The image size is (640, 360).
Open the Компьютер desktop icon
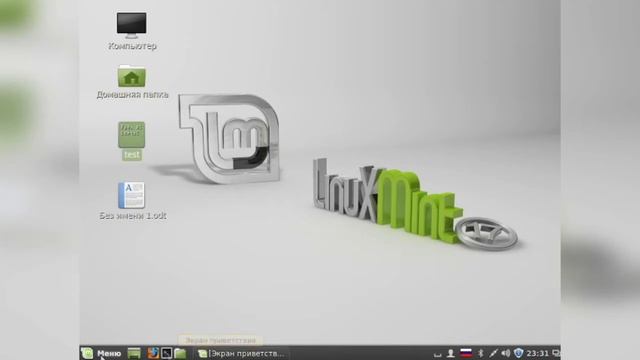(131, 25)
